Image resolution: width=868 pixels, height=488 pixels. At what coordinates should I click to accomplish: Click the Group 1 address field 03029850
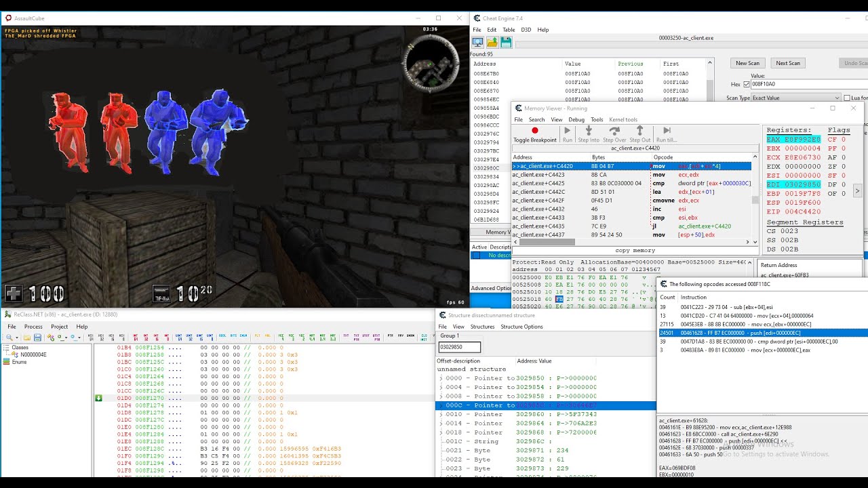point(460,347)
